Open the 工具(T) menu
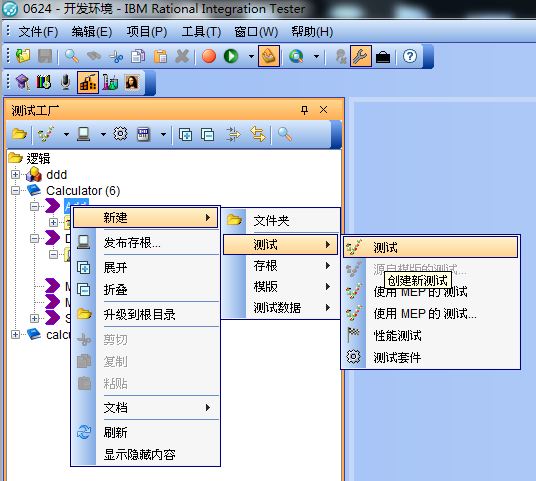The height and width of the screenshot is (481, 536). click(x=201, y=32)
